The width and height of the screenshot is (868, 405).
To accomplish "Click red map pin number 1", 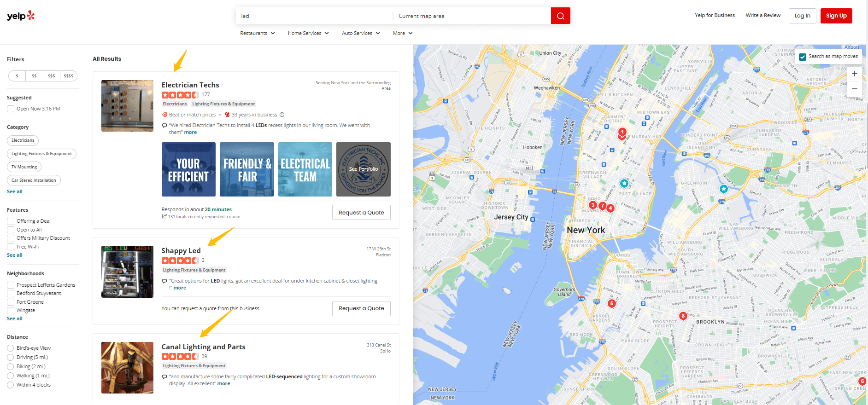I will click(622, 133).
